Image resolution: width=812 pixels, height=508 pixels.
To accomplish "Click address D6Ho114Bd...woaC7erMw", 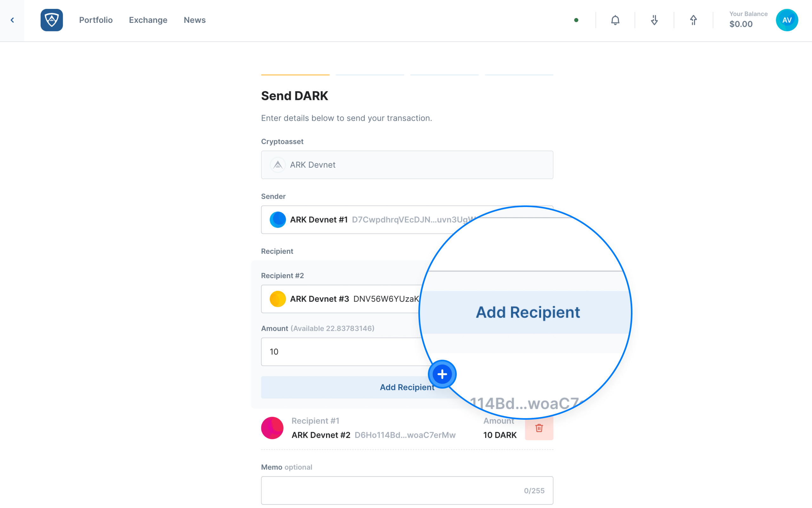I will (405, 435).
